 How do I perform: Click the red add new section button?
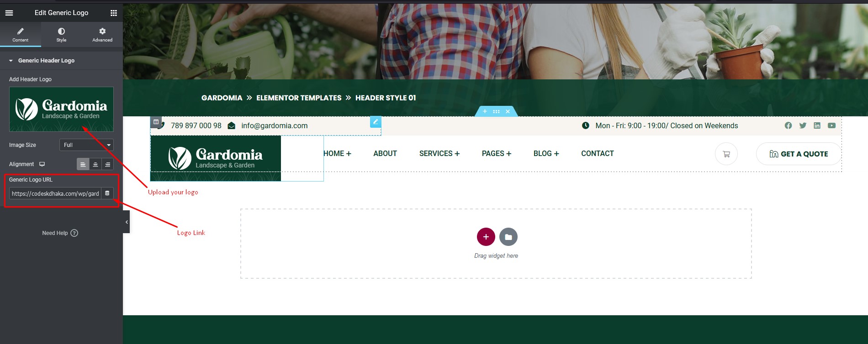[486, 237]
